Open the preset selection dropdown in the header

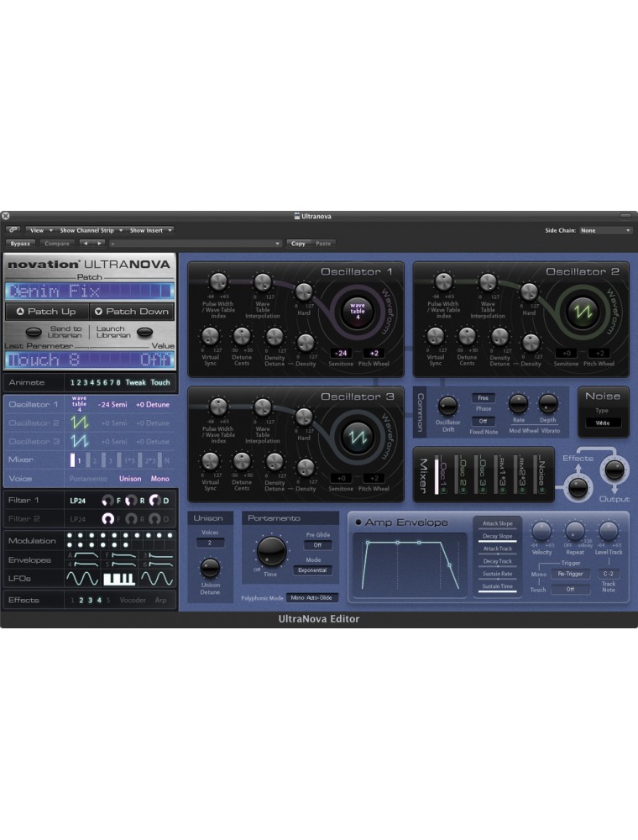pos(196,244)
